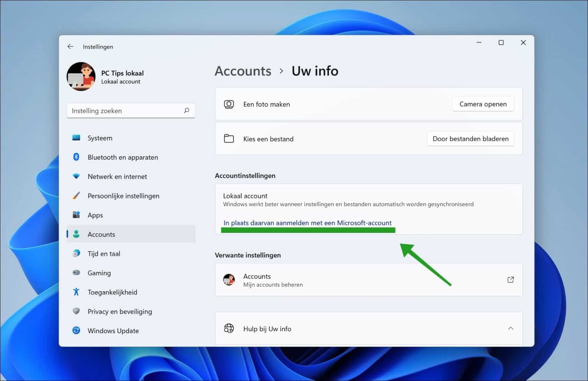Click the Microsoft-account sign-in link
Screen dimensions: 588x381
click(x=307, y=222)
